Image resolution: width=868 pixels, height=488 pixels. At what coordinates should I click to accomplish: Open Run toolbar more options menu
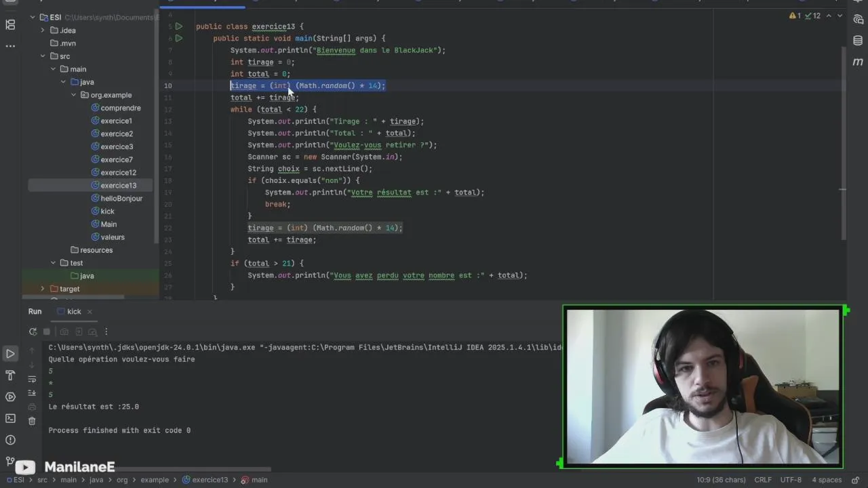[x=106, y=331]
